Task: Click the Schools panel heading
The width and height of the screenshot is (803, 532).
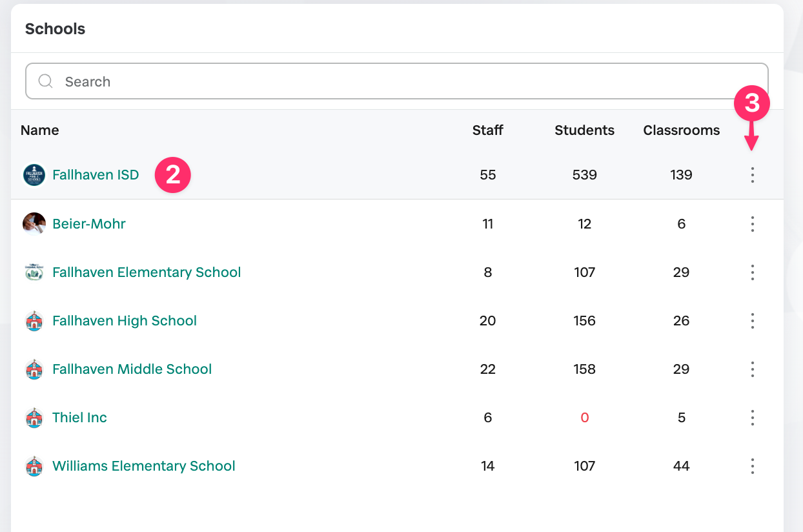Action: click(x=55, y=29)
